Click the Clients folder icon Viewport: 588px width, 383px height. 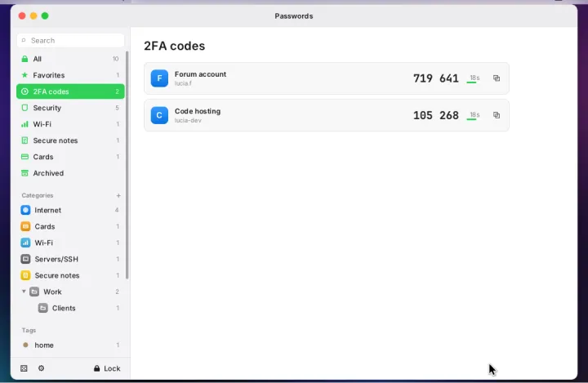coord(43,308)
